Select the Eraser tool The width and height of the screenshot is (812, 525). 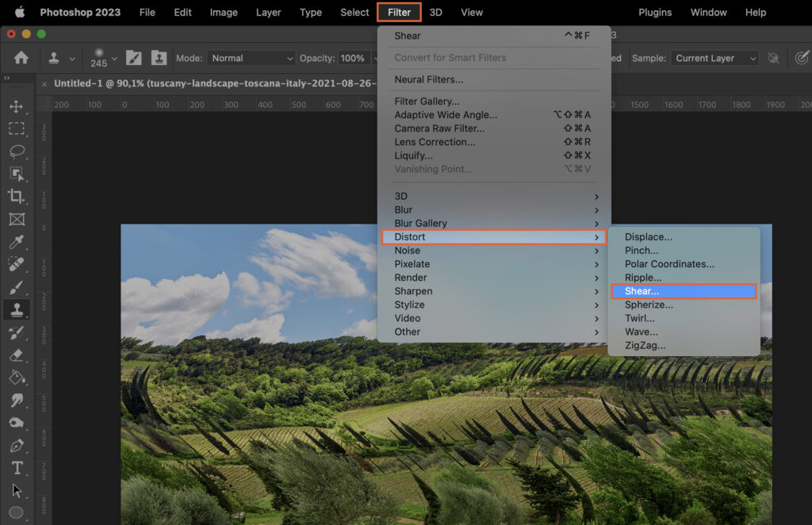pos(17,354)
